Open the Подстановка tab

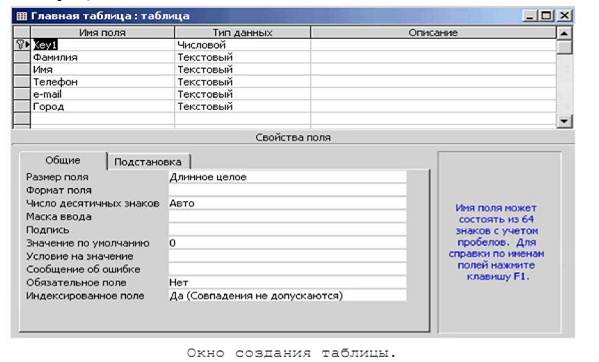(148, 162)
